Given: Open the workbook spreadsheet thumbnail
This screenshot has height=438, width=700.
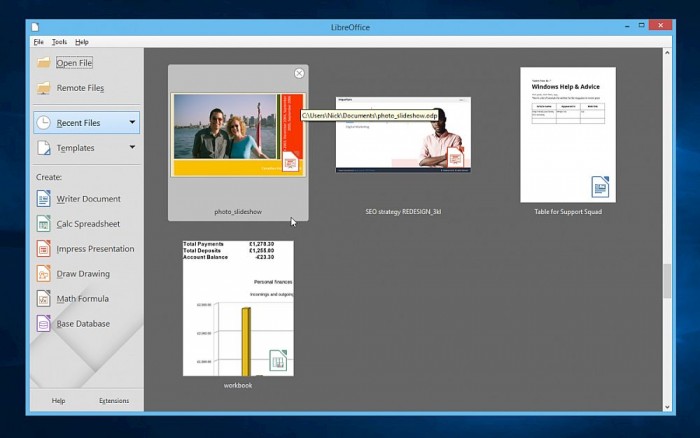Looking at the screenshot, I should click(x=238, y=308).
